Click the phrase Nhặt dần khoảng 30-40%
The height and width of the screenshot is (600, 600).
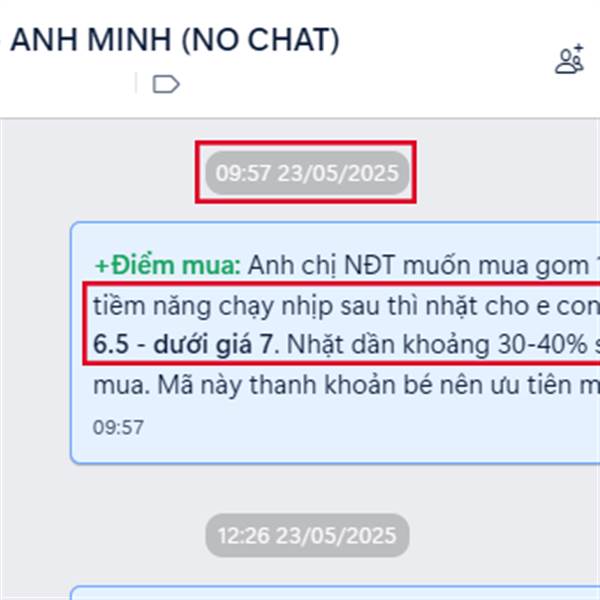point(437,344)
